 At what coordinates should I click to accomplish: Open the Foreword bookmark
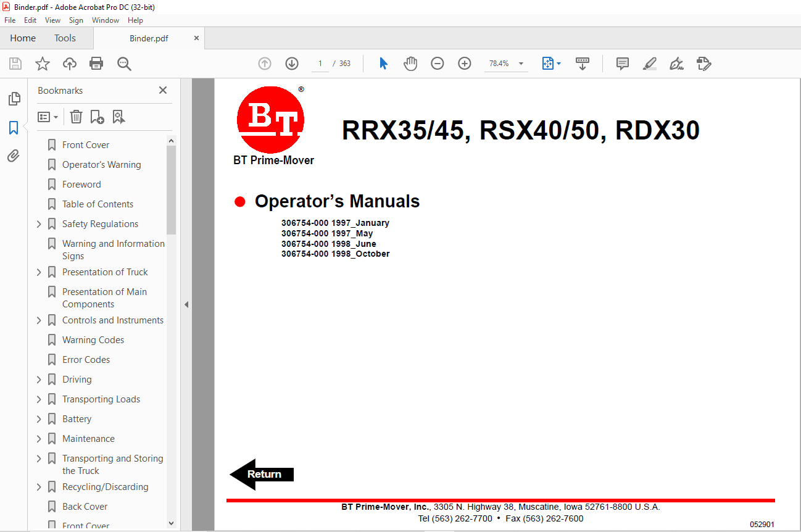(x=81, y=185)
